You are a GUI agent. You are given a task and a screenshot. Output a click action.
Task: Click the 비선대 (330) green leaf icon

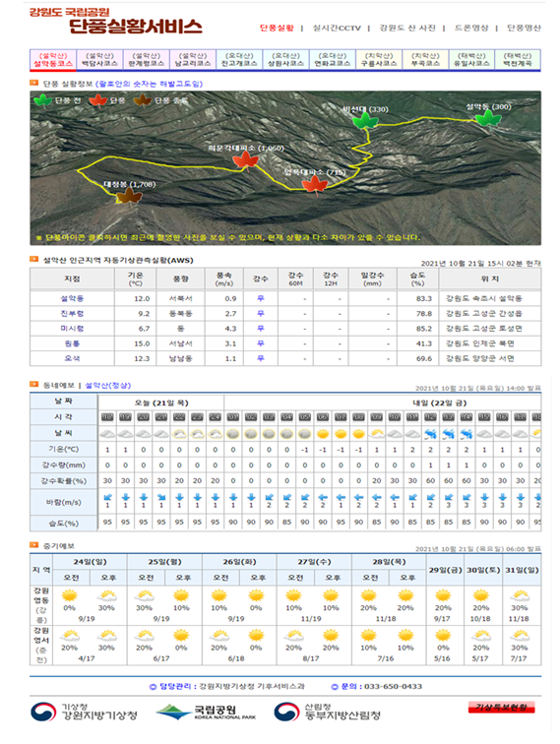coord(365,120)
